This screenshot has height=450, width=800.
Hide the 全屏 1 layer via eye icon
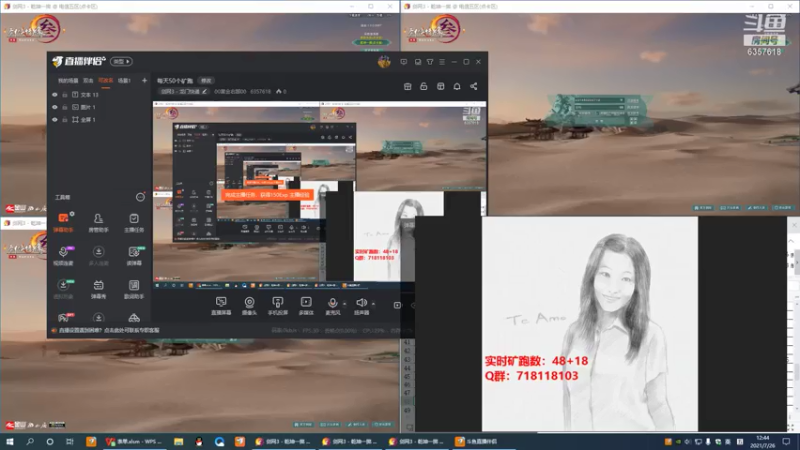(55, 119)
